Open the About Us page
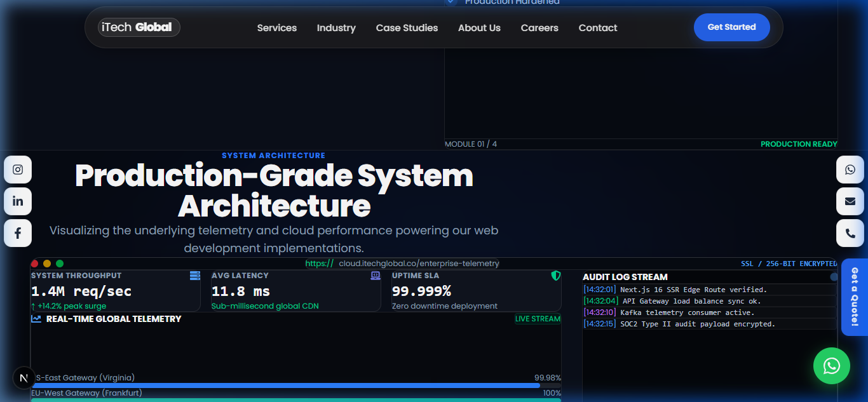Viewport: 868px width, 402px height. [x=479, y=28]
